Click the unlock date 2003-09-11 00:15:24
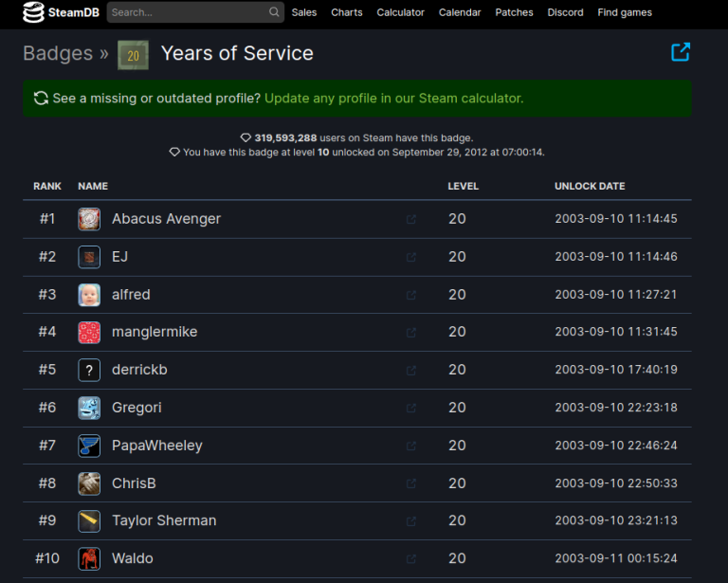This screenshot has width=728, height=583. 615,558
